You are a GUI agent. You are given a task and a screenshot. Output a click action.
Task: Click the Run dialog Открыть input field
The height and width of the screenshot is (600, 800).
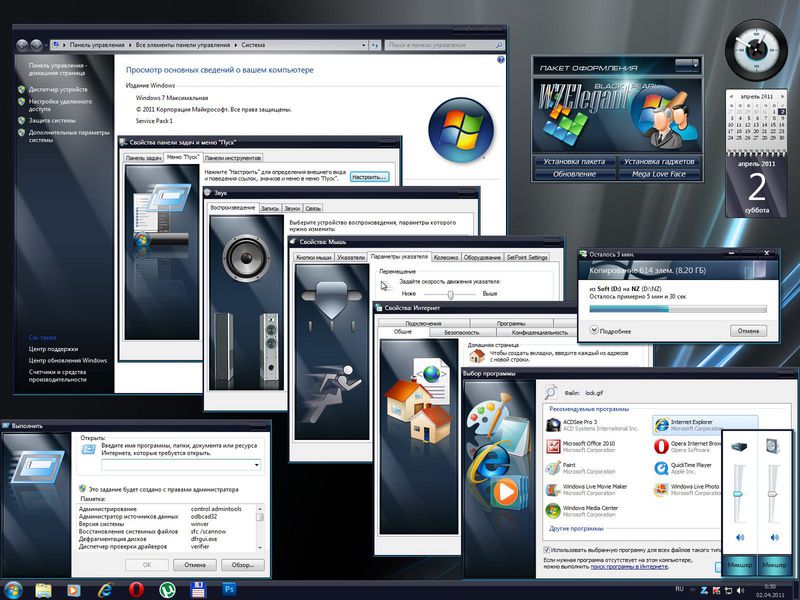[181, 465]
